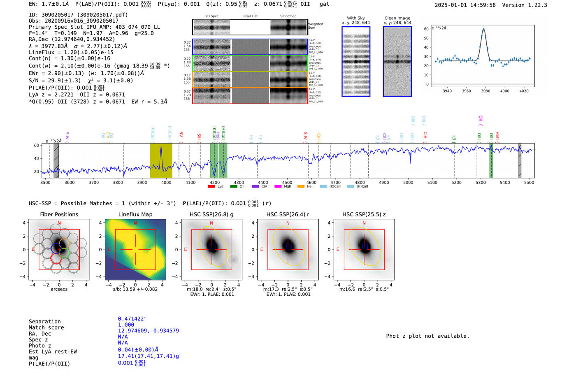Screen dimensions: 576x392
Task: Click the ID 3090205017 text line
Action: point(78,15)
